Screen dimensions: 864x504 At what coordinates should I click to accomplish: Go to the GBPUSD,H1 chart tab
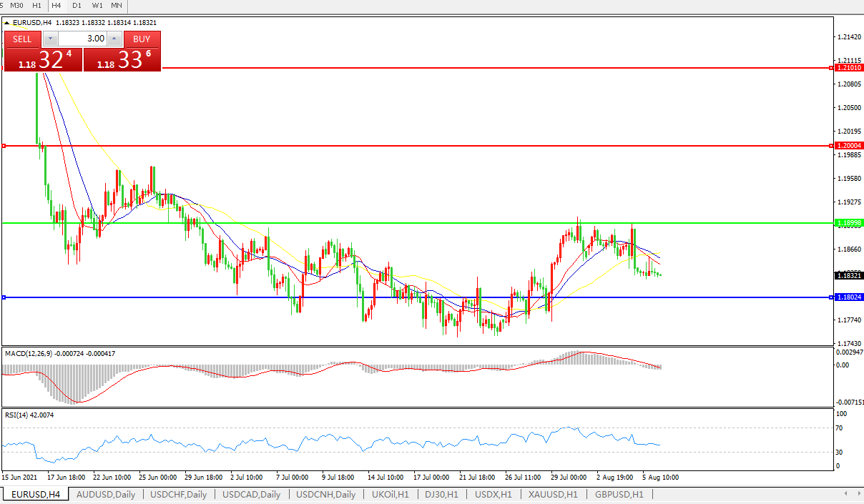coord(619,494)
